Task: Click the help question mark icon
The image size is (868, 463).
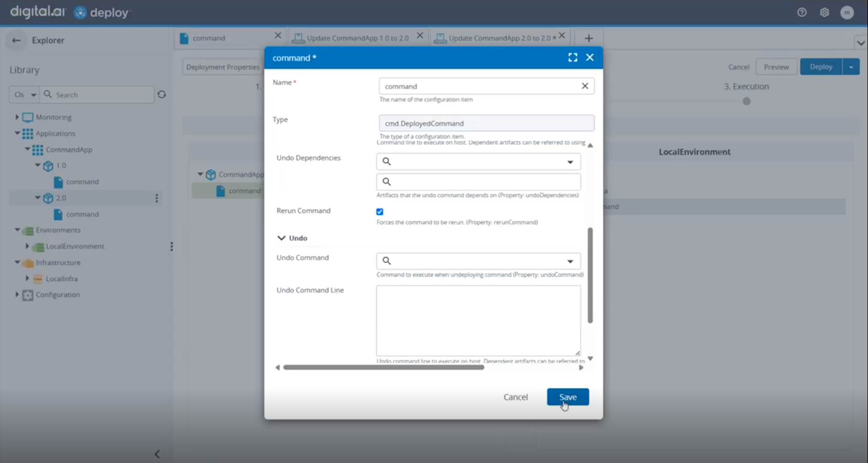Action: [802, 12]
